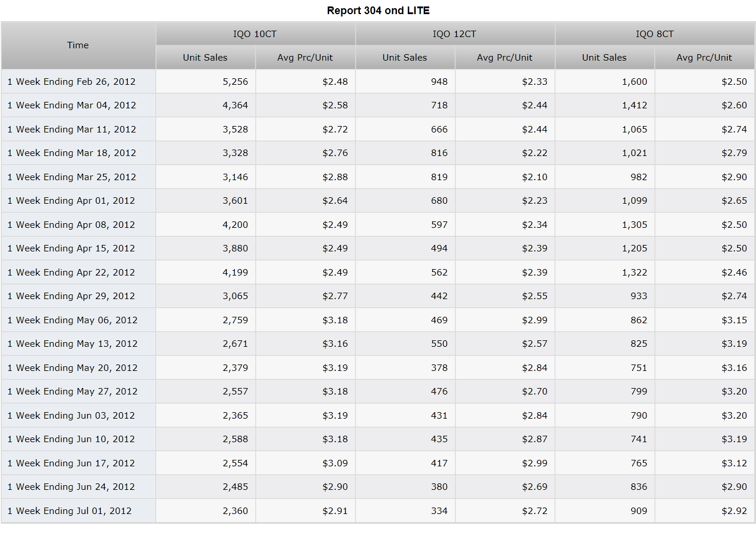
Task: Select the 3,528 unit sales cell
Action: (205, 130)
